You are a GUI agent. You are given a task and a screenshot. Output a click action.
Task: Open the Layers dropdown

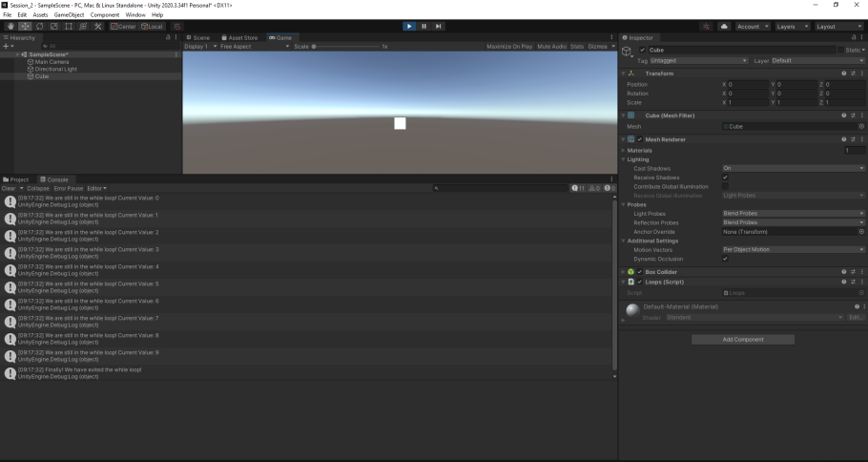click(792, 26)
